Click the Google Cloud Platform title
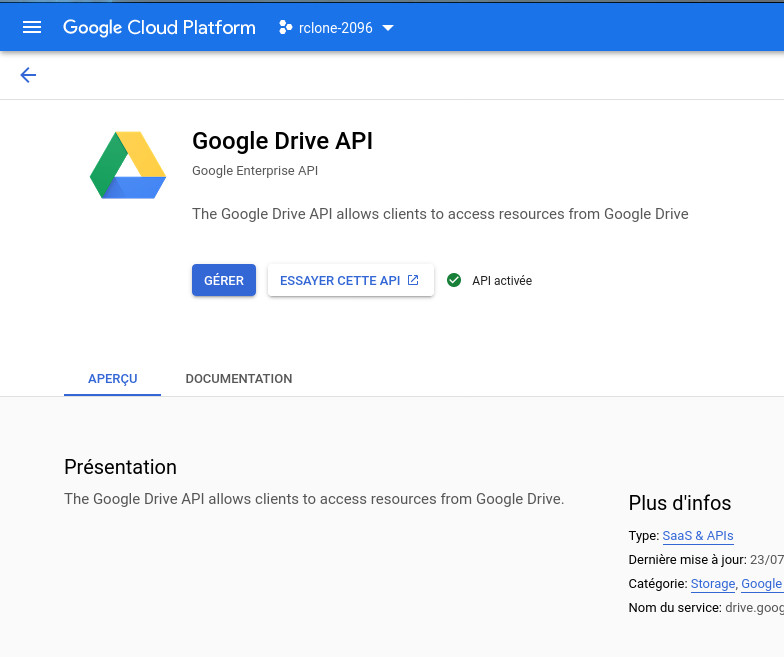Viewport: 784px width, 657px height. (x=159, y=28)
